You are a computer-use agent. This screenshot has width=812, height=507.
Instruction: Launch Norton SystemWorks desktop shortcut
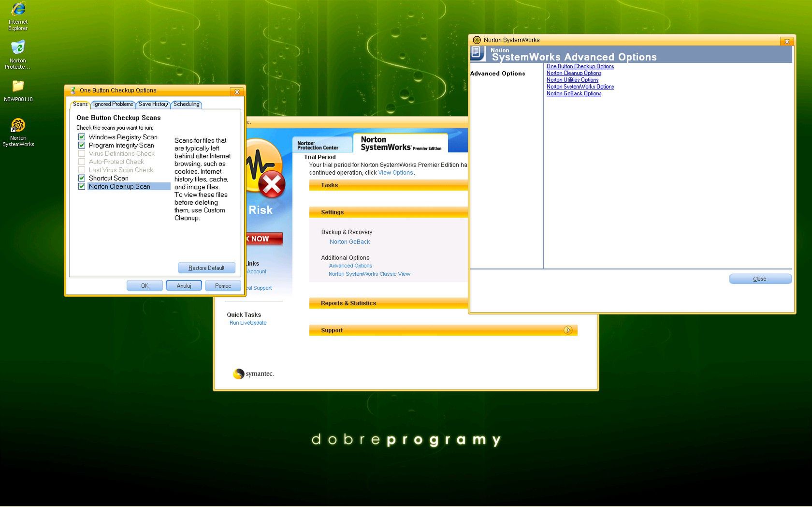coord(18,133)
